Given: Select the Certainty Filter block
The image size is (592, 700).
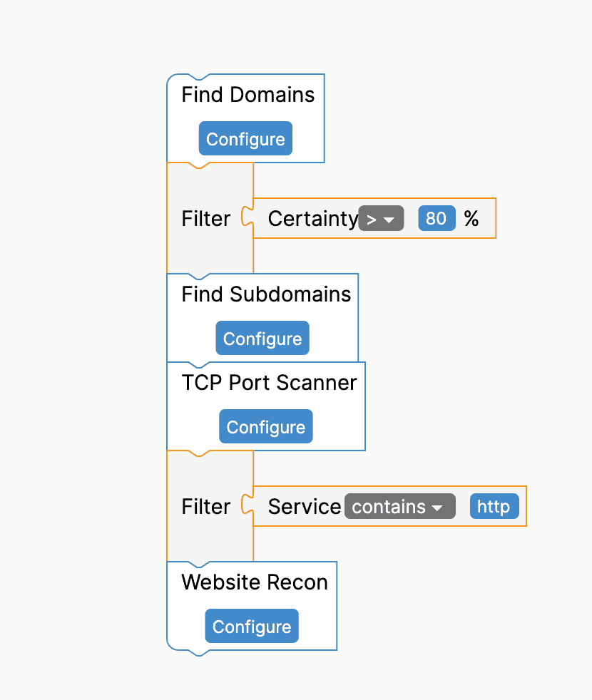Looking at the screenshot, I should [207, 219].
